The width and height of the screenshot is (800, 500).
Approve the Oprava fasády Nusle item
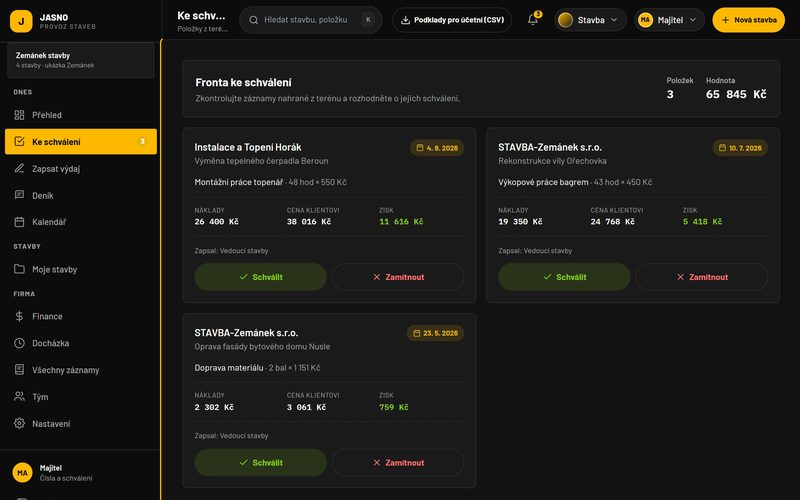click(x=260, y=462)
